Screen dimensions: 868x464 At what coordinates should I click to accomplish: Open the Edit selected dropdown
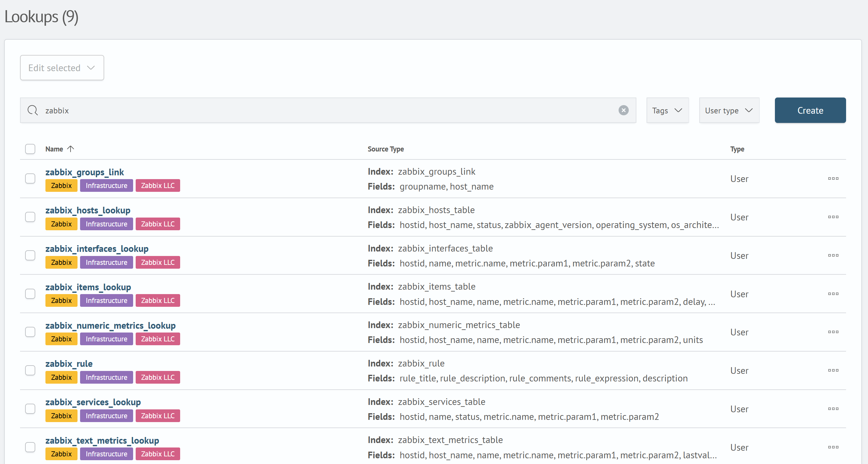62,67
